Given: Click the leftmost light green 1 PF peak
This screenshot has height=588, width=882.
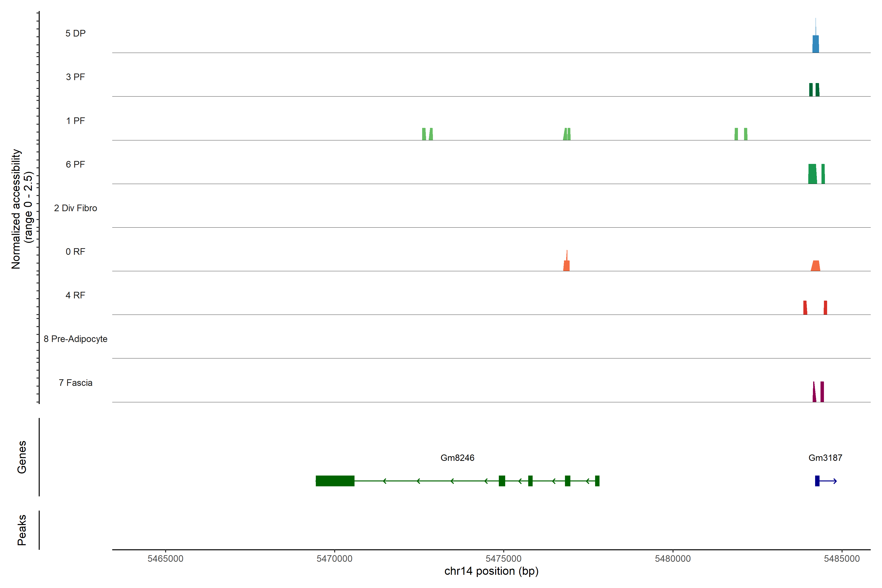Looking at the screenshot, I should [x=424, y=134].
